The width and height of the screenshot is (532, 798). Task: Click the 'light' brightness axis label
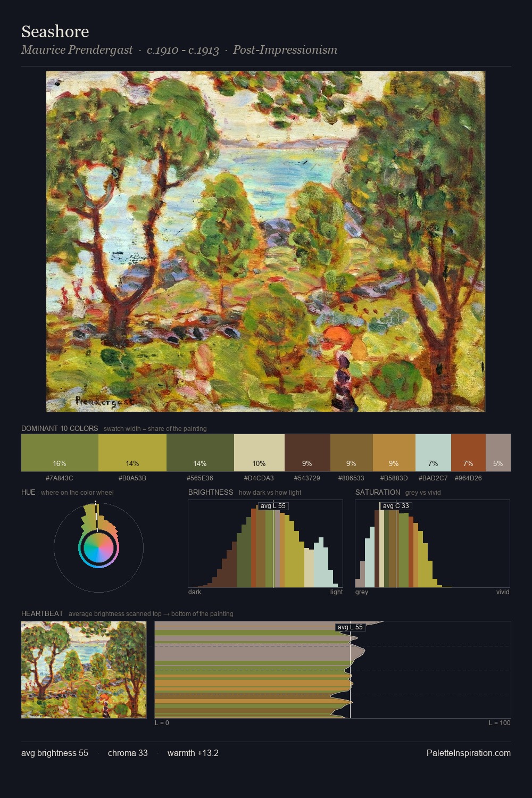(336, 592)
